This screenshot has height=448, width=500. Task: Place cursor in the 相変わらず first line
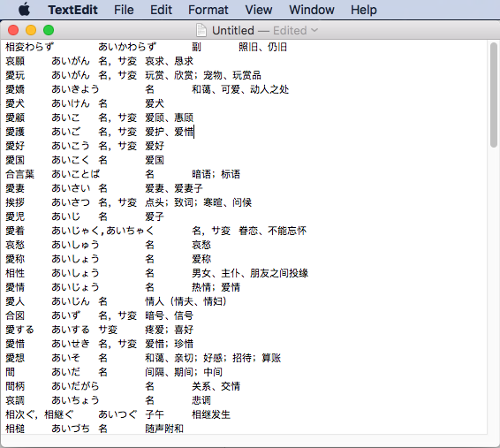click(29, 47)
